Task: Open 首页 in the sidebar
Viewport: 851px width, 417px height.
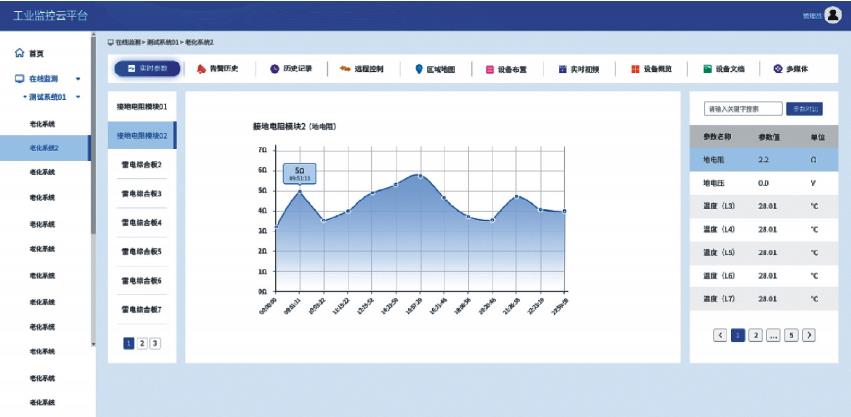Action: pos(36,53)
